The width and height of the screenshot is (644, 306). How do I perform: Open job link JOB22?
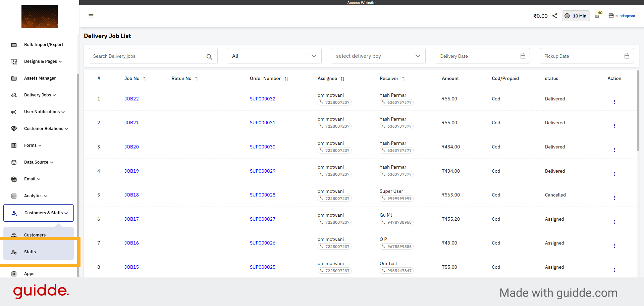click(x=131, y=99)
